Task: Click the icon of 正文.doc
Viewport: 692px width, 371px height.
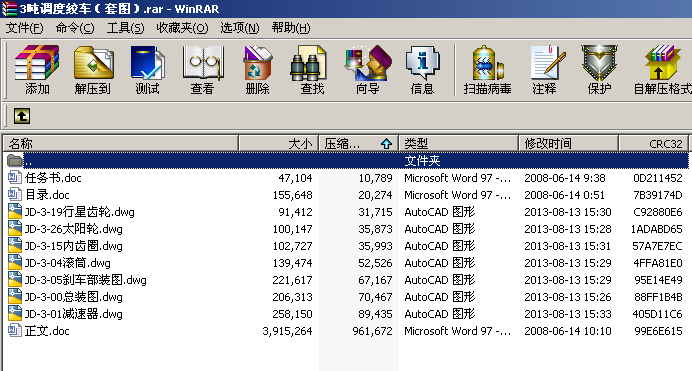Action: 15,331
